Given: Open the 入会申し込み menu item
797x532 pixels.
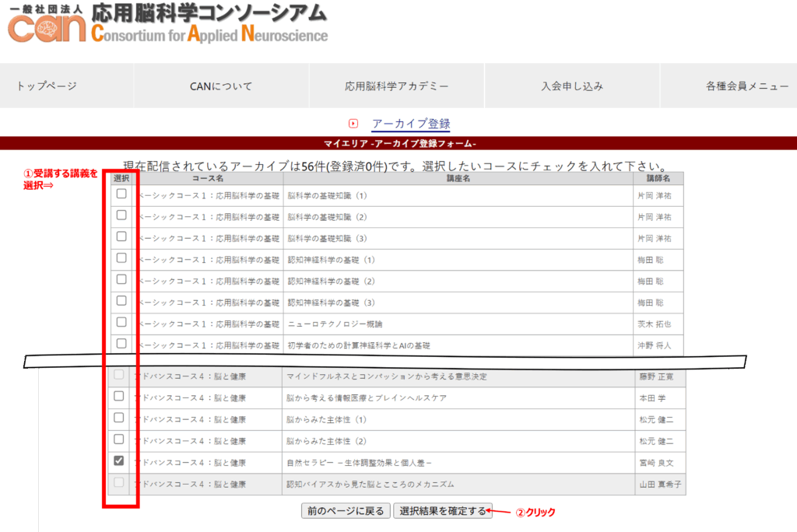Looking at the screenshot, I should pyautogui.click(x=572, y=86).
